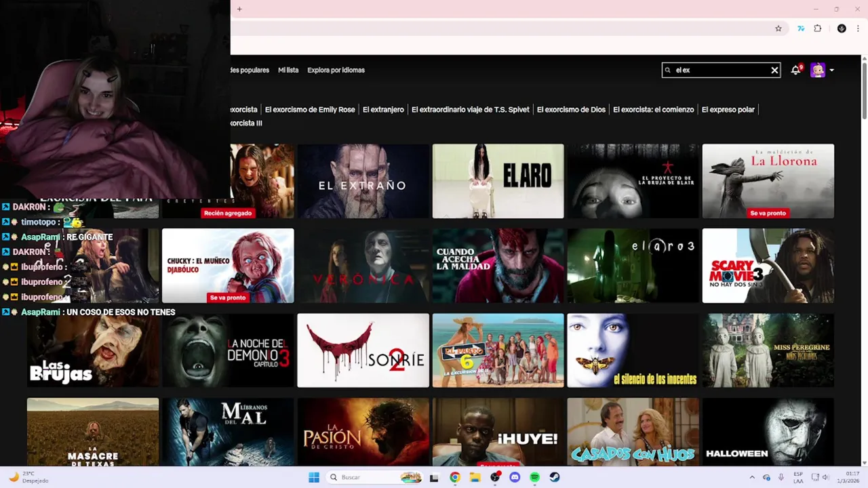
Task: Open ¡Huye! movie thumbnail
Action: (498, 432)
